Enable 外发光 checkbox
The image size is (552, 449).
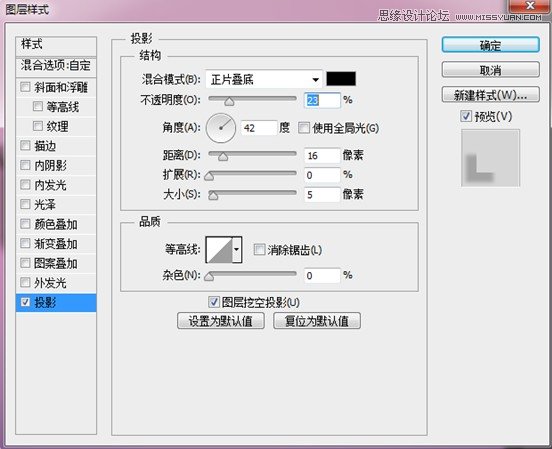coord(25,282)
